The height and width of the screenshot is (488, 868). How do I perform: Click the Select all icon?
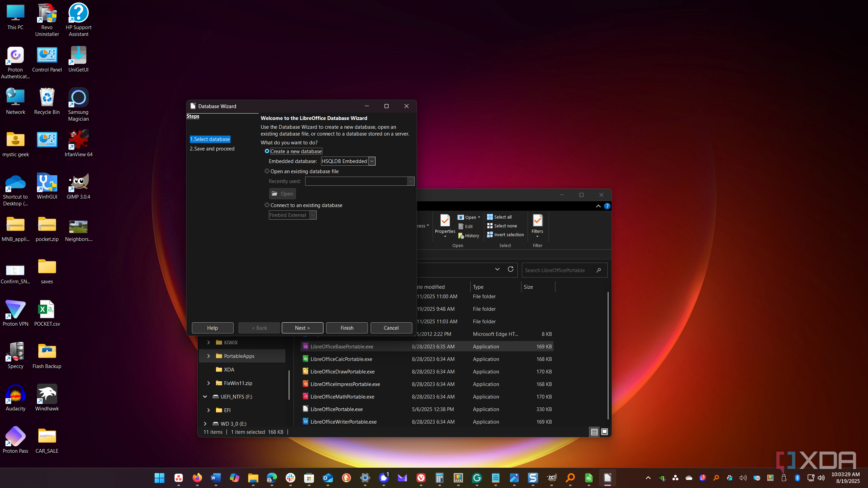coord(490,217)
